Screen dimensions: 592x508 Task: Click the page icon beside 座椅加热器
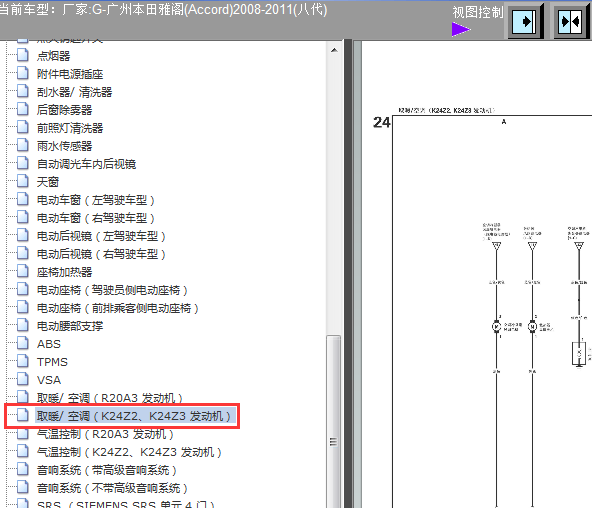click(x=23, y=271)
